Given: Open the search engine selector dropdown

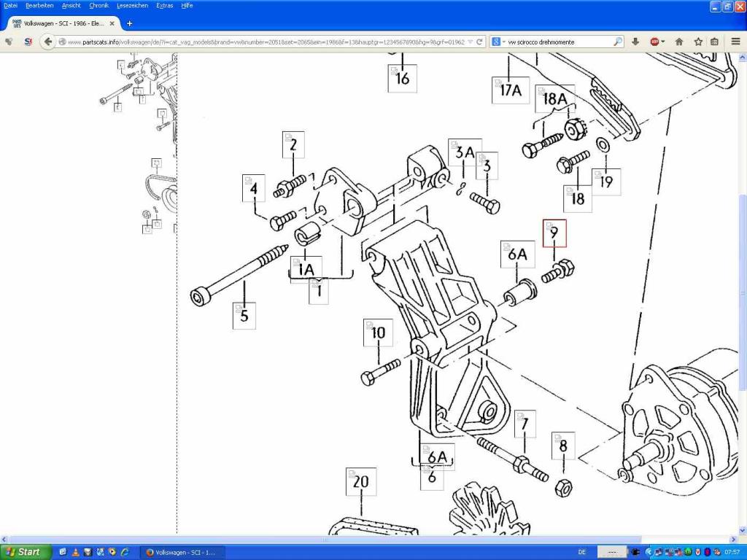Looking at the screenshot, I should (x=498, y=42).
